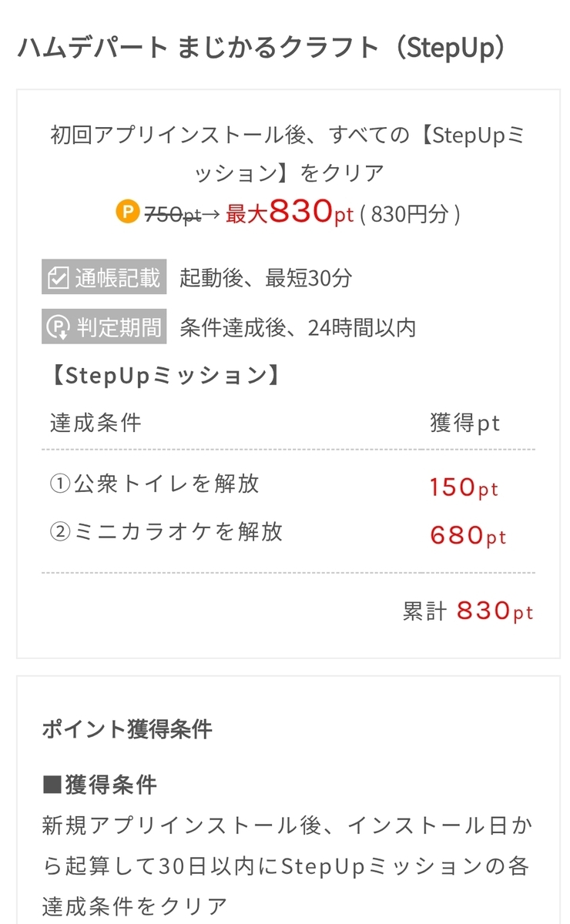Image resolution: width=570 pixels, height=924 pixels.
Task: Tap the 獲得pt column header
Action: tap(465, 423)
